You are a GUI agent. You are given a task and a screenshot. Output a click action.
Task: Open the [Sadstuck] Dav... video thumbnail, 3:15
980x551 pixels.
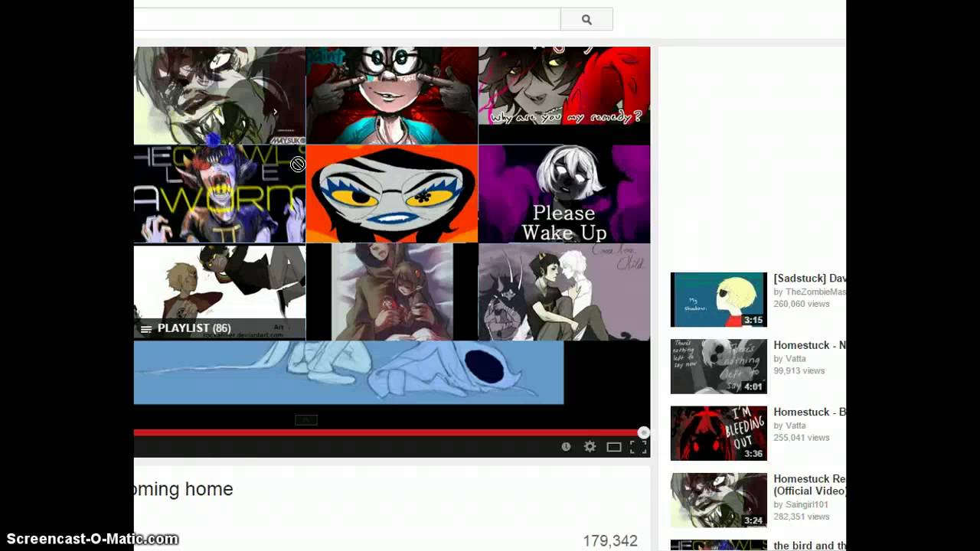click(x=718, y=299)
